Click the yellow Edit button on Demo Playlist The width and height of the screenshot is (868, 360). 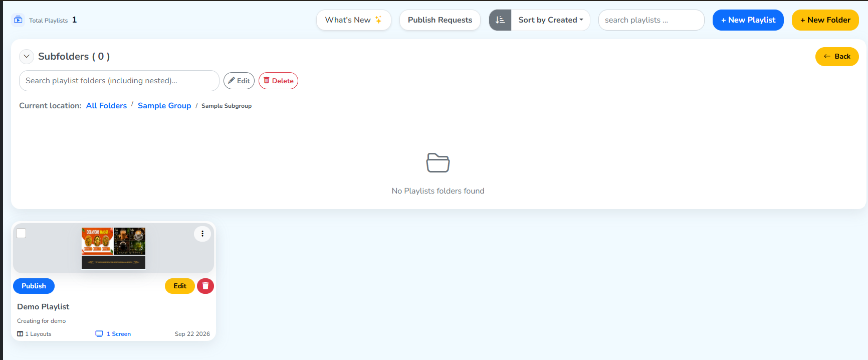[x=180, y=286]
